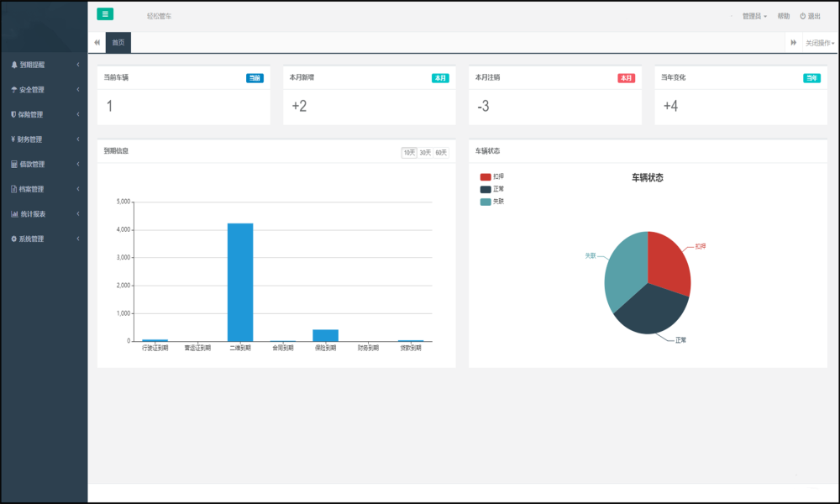The image size is (840, 504).
Task: Click the 本月注销 value -3
Action: [x=483, y=106]
